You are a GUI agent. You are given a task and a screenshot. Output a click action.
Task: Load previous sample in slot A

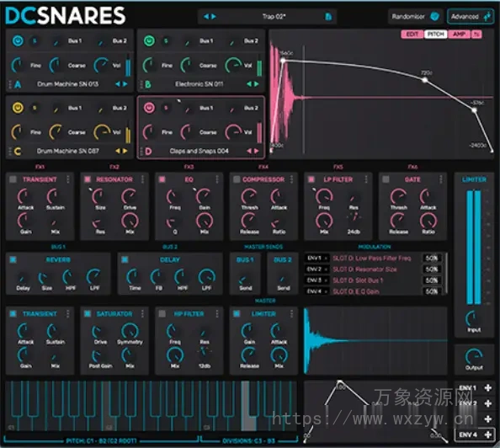pos(118,84)
